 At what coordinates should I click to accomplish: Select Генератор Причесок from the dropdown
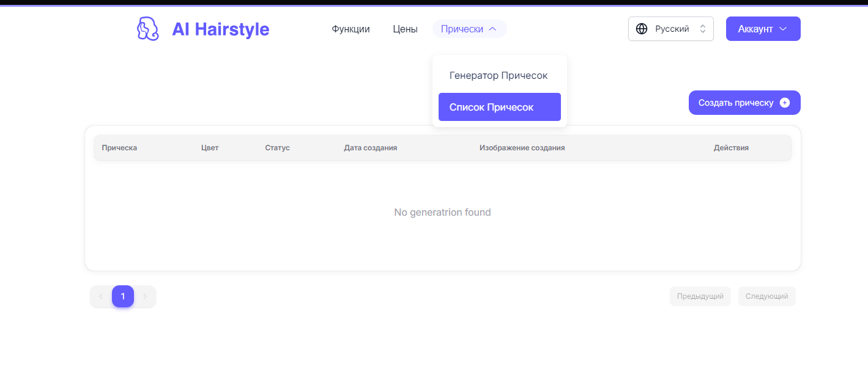[499, 76]
